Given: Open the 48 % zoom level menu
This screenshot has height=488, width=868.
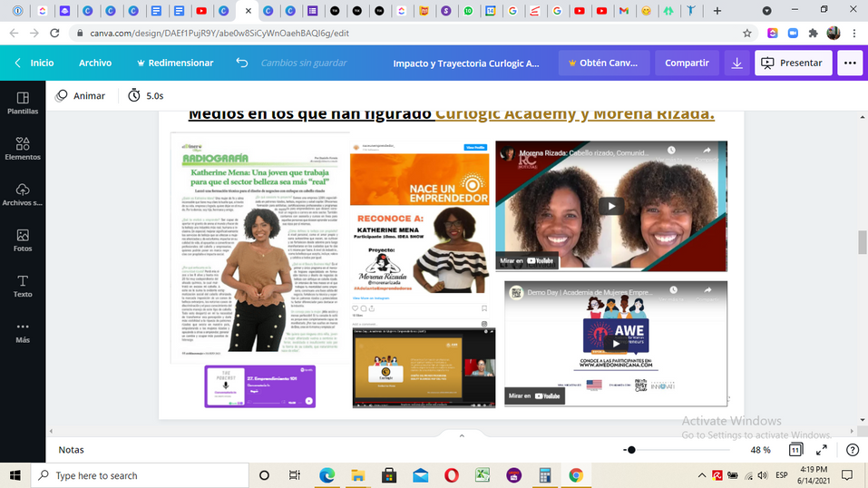Looking at the screenshot, I should tap(761, 450).
